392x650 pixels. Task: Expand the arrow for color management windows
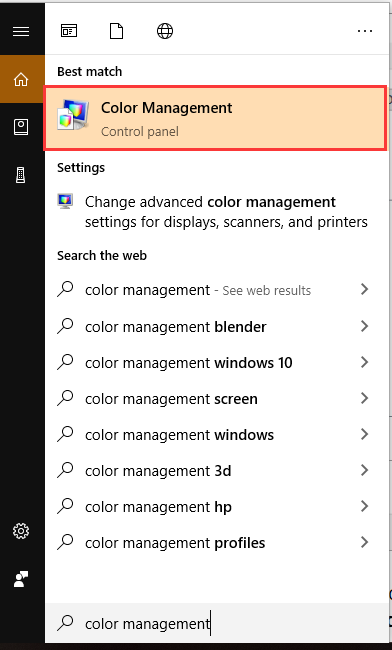[365, 434]
